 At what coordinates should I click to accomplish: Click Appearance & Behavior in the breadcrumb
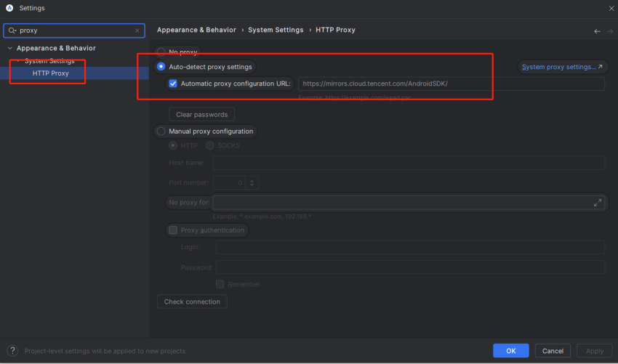[x=196, y=30]
